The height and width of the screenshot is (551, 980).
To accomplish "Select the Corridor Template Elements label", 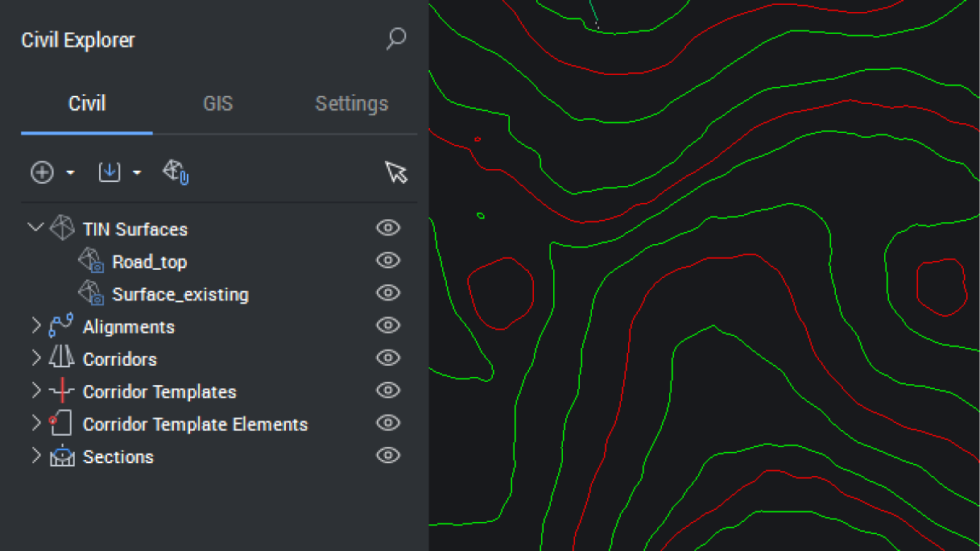I will (196, 425).
